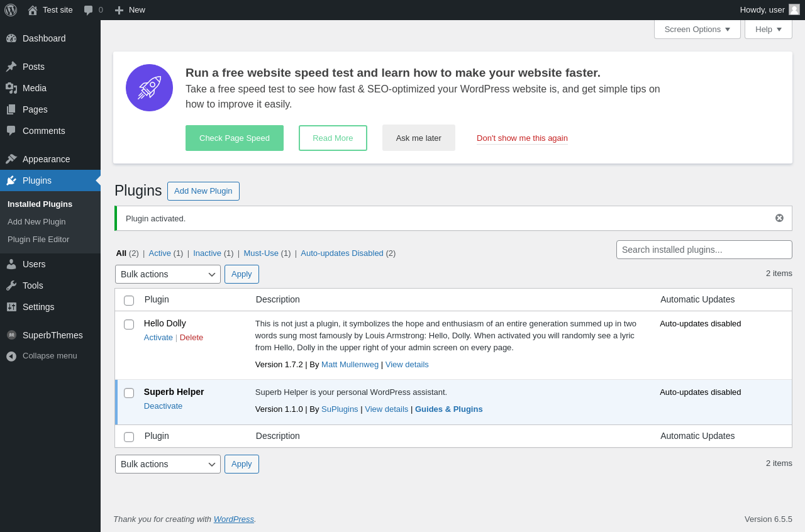The height and width of the screenshot is (532, 805).
Task: Click the purple rocket speed-test icon
Action: click(149, 88)
